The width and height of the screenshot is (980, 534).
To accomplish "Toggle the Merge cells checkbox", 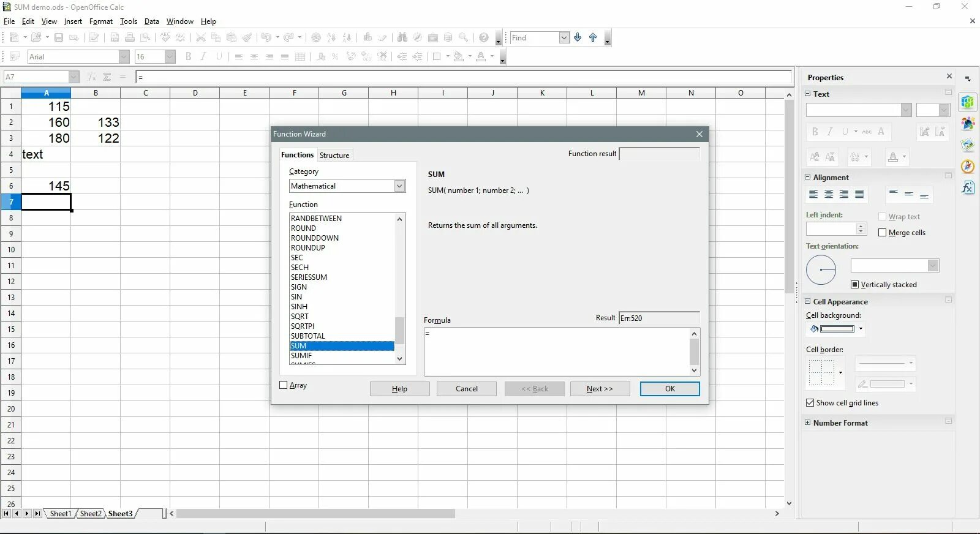I will (x=882, y=233).
